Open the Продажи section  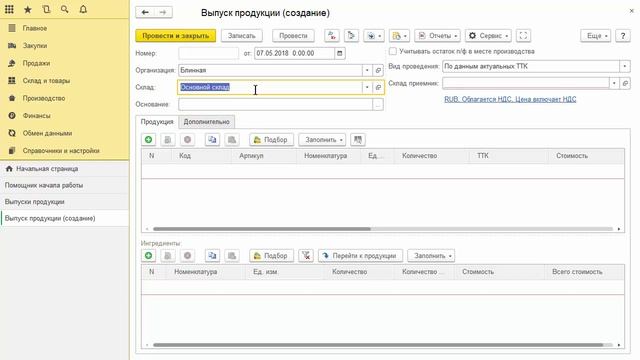64,63
